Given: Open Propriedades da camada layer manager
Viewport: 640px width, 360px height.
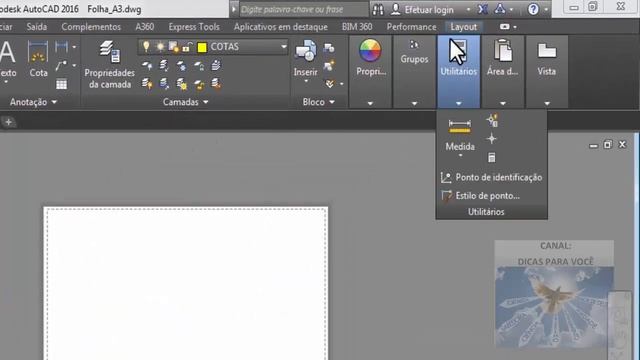Looking at the screenshot, I should click(x=109, y=64).
